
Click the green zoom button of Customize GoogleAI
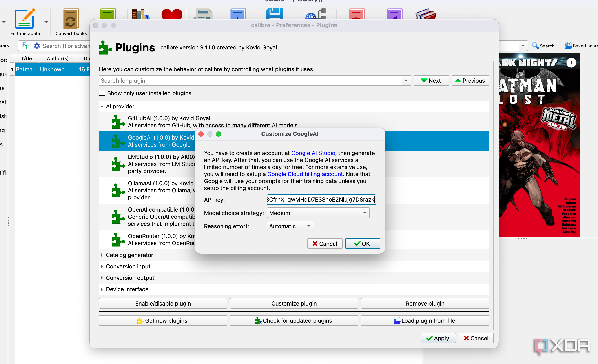pyautogui.click(x=219, y=134)
